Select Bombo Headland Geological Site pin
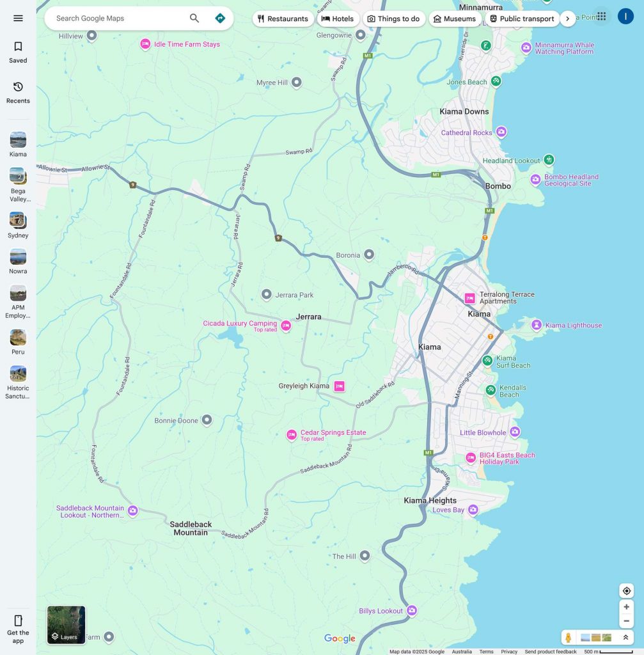This screenshot has width=644, height=655. click(x=535, y=180)
